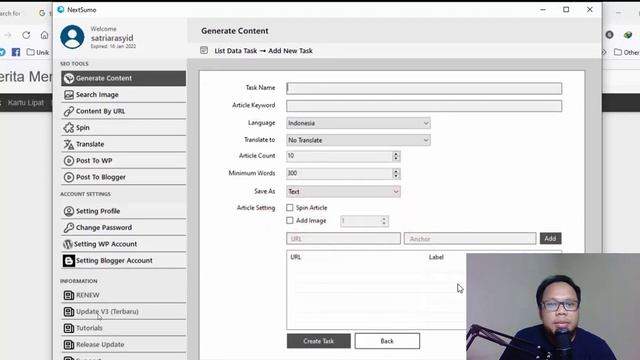Image resolution: width=640 pixels, height=360 pixels.
Task: Focus the Article Keyword field
Action: tap(424, 106)
